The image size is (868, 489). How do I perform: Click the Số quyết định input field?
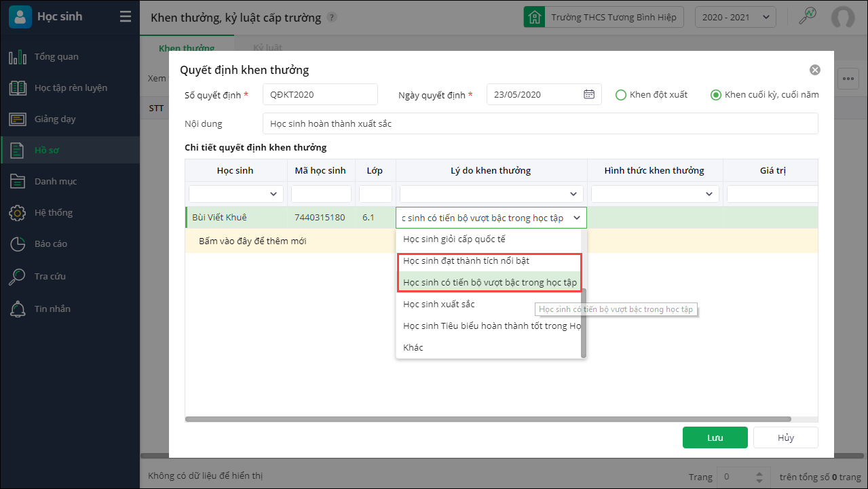click(320, 94)
